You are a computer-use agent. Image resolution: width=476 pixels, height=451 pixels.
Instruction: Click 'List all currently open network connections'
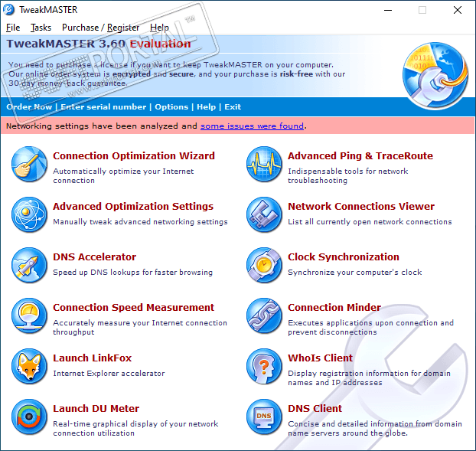pos(370,222)
